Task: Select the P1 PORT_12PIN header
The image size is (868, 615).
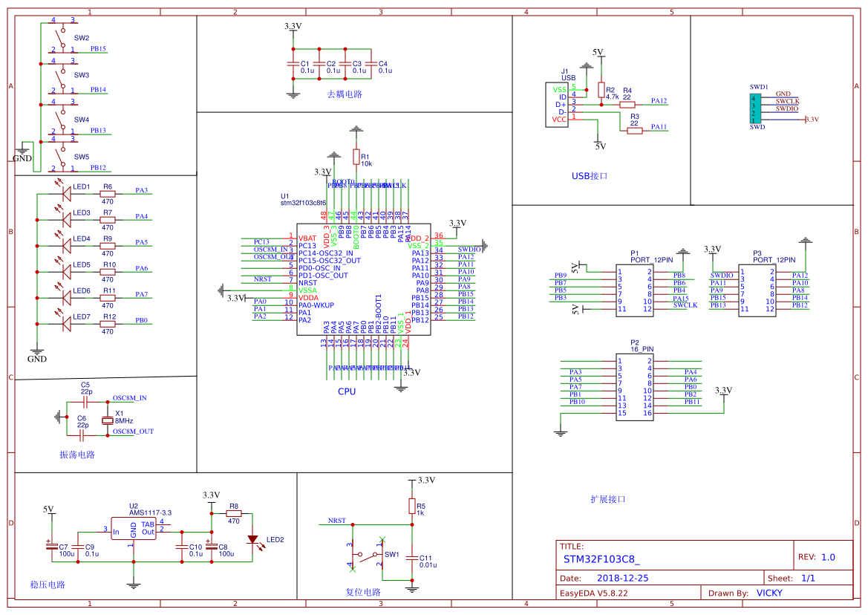Action: (635, 290)
